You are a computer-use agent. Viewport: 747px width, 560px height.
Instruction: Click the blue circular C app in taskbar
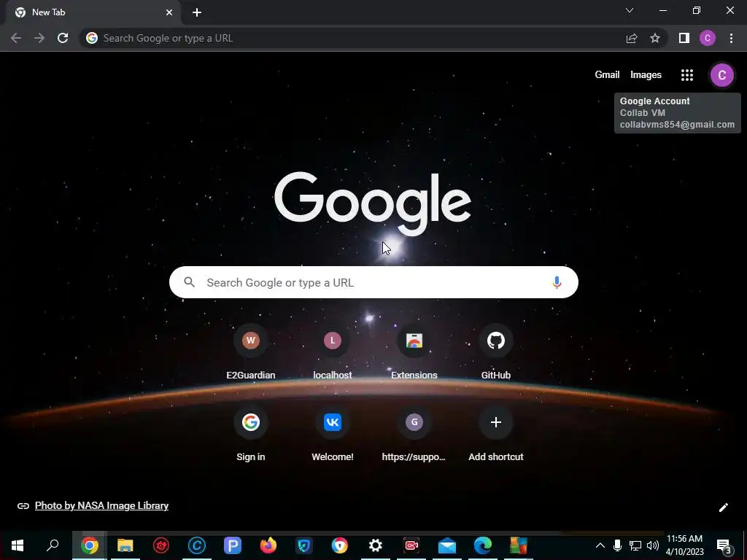point(197,545)
